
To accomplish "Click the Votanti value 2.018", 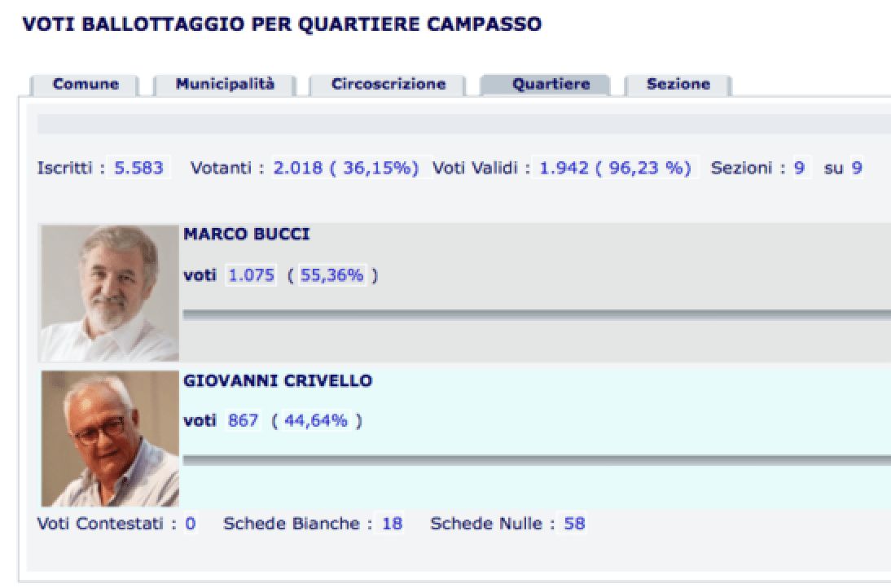I will click(x=299, y=168).
